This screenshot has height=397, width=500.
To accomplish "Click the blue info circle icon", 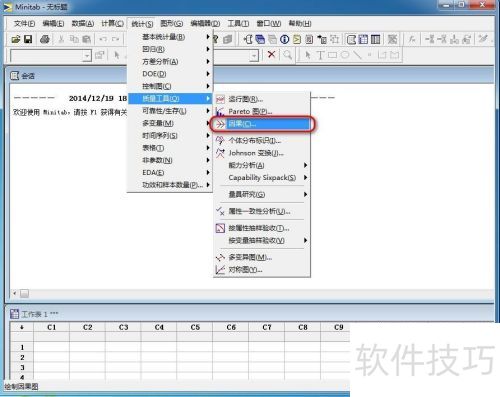I will pos(284,39).
